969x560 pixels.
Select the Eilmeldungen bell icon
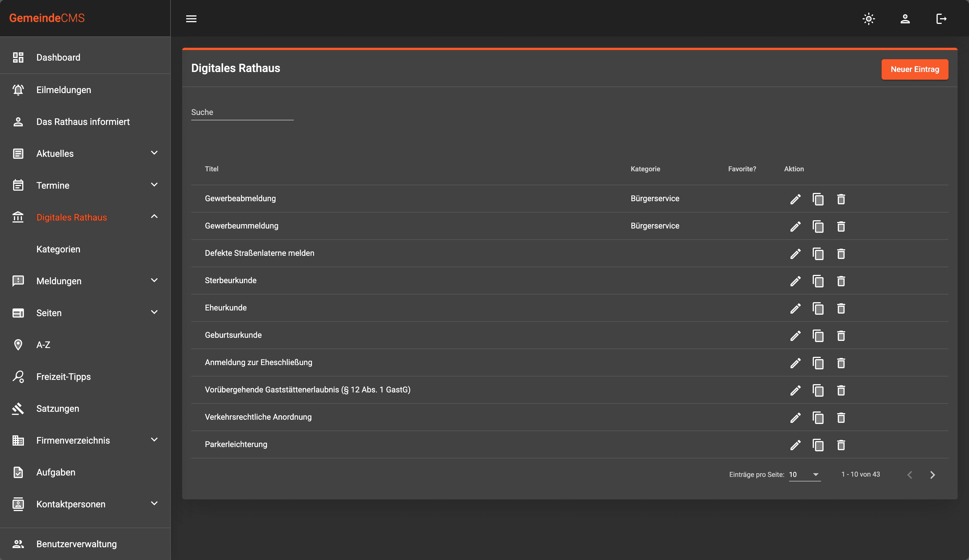click(18, 89)
